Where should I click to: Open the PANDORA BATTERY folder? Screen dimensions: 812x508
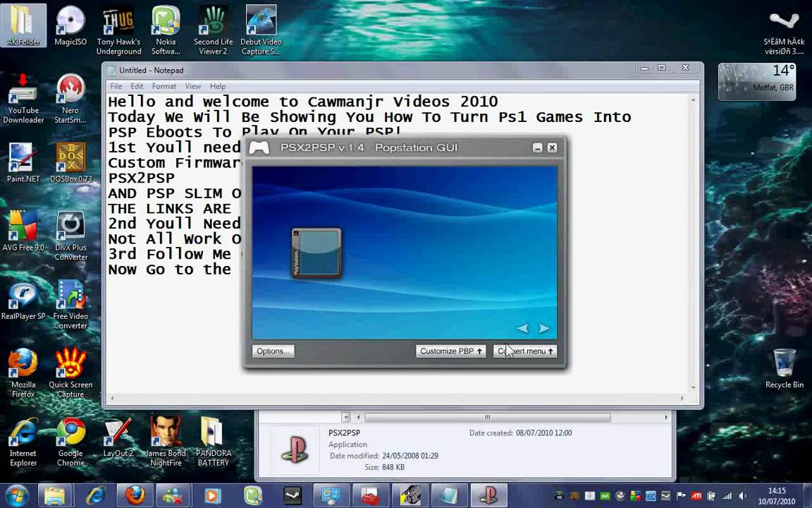214,442
